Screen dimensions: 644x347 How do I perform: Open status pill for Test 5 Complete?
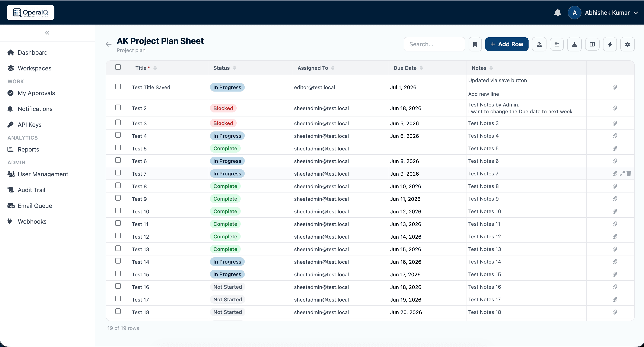[x=225, y=149]
